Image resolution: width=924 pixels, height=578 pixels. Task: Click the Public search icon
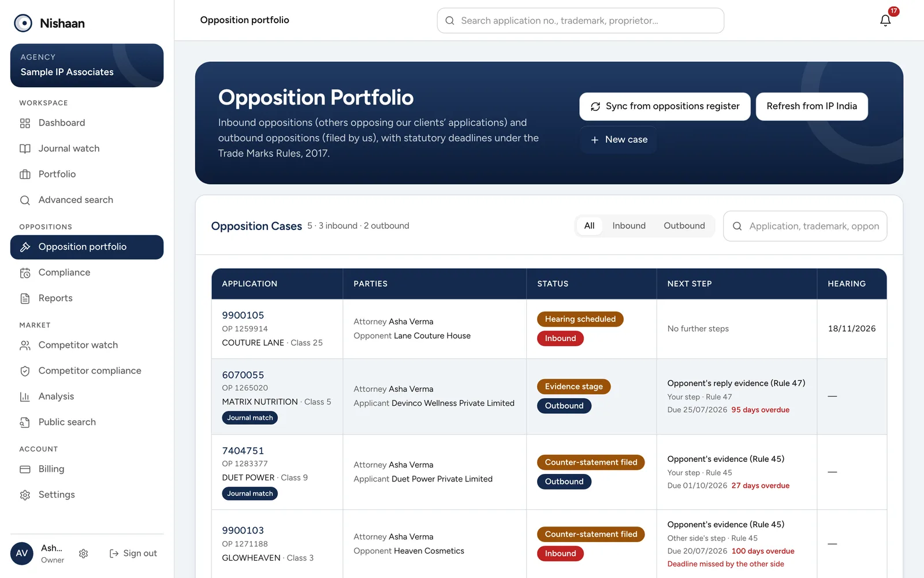pos(25,423)
